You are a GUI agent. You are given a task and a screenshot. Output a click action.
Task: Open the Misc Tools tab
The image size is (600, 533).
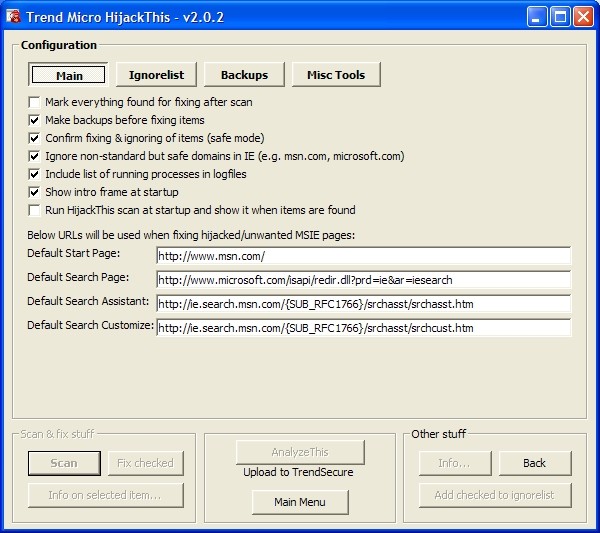coord(336,75)
